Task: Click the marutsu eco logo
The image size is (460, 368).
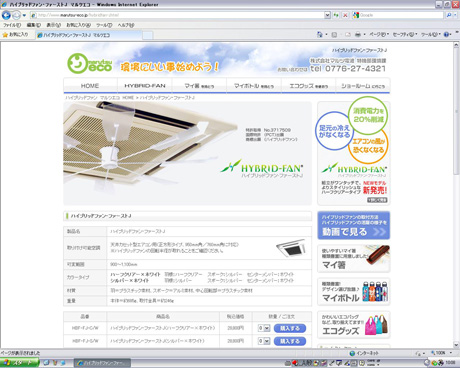Action: [x=90, y=63]
